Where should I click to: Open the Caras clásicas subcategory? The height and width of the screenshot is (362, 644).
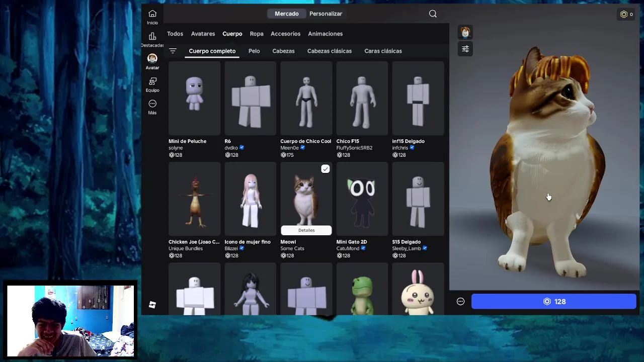click(x=383, y=51)
